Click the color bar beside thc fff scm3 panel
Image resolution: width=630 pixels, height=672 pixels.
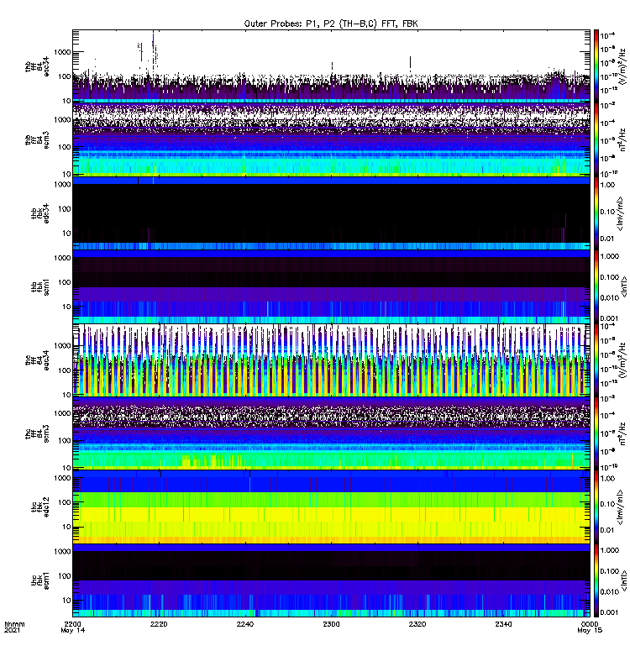[x=596, y=433]
